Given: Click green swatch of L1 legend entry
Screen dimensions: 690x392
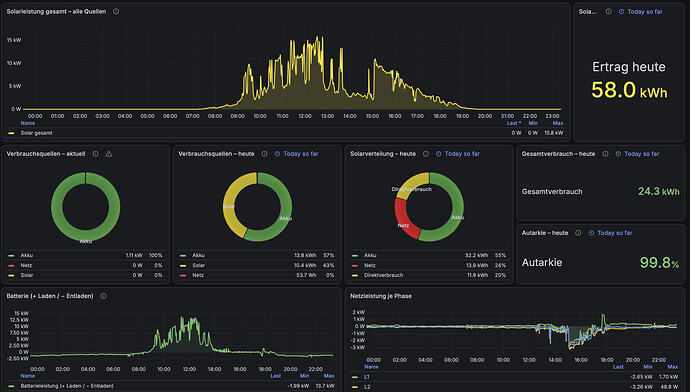Looking at the screenshot, I should (x=355, y=377).
